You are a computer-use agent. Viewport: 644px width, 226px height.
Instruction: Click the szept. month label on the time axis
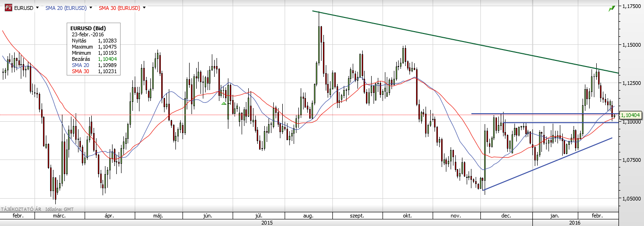point(357,216)
